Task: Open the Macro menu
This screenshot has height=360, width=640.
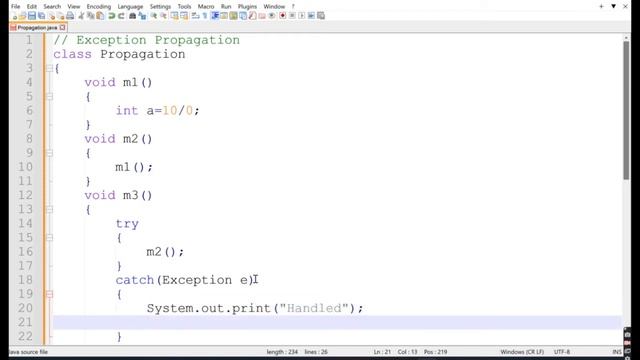Action: 206,7
